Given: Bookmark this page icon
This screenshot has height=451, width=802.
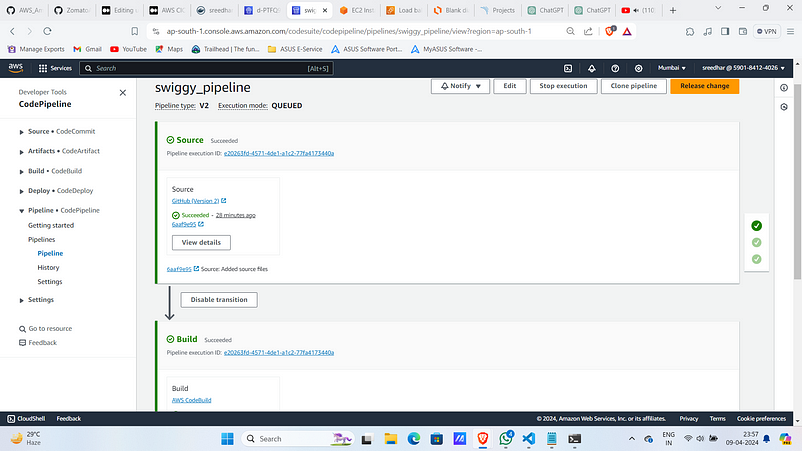Looking at the screenshot, I should point(135,31).
